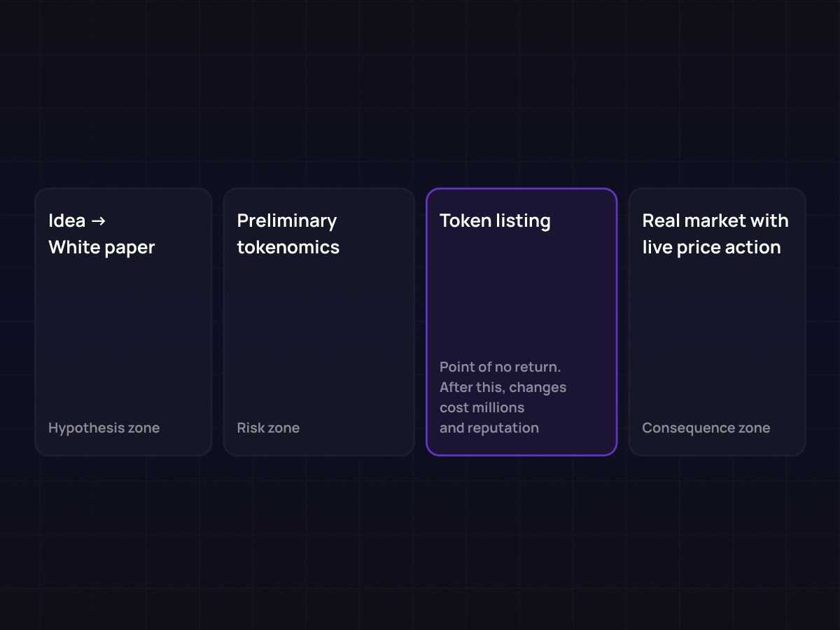The width and height of the screenshot is (840, 630).
Task: Select the "White paper" heading line
Action: pos(101,247)
